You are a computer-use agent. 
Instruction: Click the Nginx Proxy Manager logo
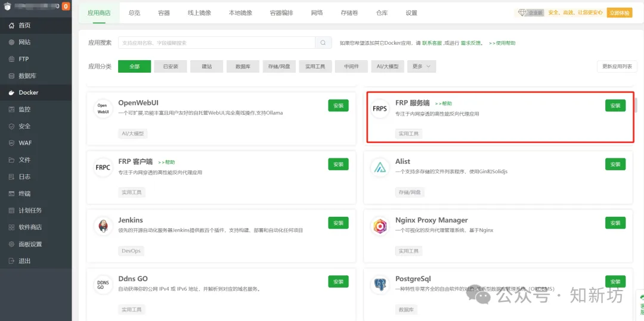(380, 226)
